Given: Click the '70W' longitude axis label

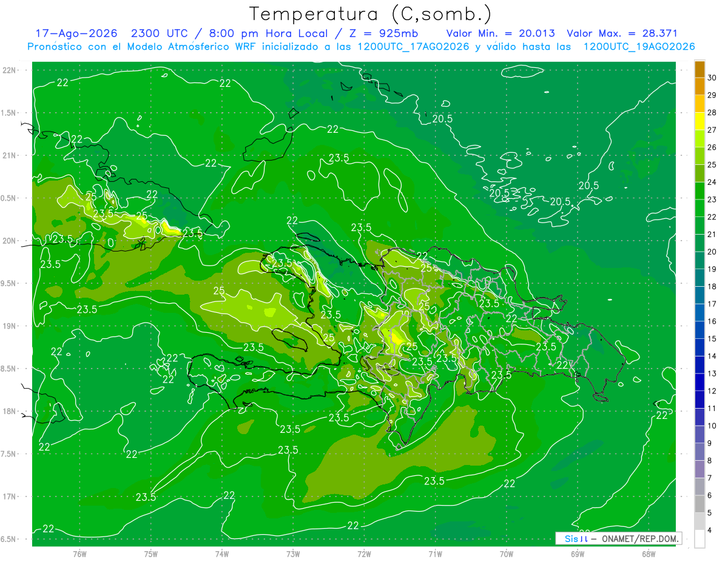Looking at the screenshot, I should point(507,554).
